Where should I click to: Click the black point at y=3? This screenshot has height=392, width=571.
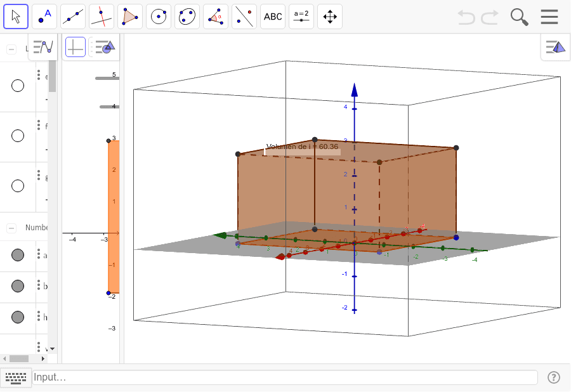pyautogui.click(x=108, y=141)
